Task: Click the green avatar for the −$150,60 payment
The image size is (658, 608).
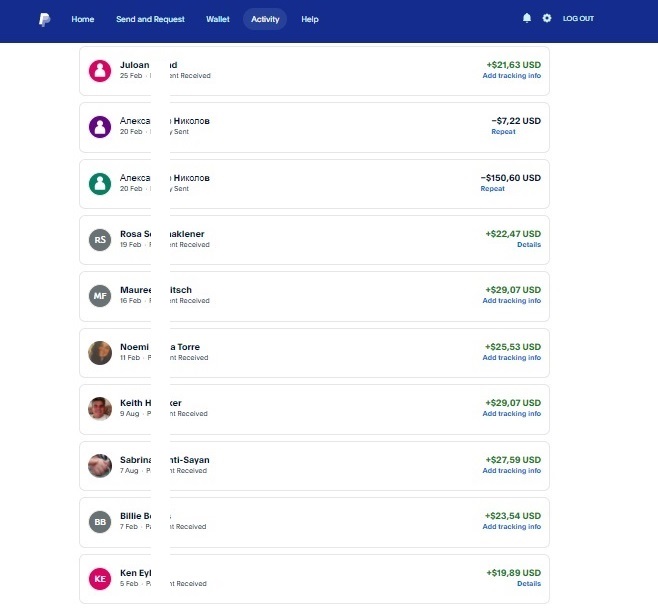Action: tap(100, 184)
